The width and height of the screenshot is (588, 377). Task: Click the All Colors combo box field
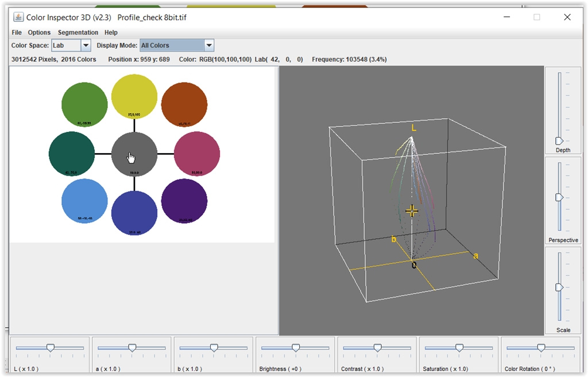tap(172, 45)
